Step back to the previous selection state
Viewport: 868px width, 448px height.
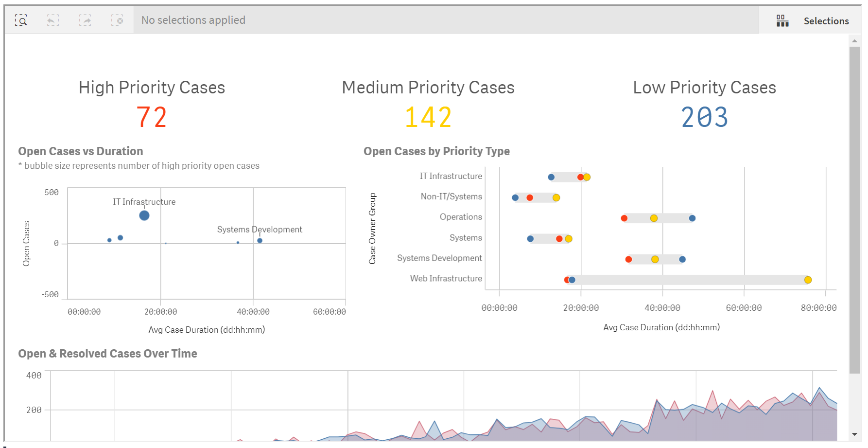(53, 20)
